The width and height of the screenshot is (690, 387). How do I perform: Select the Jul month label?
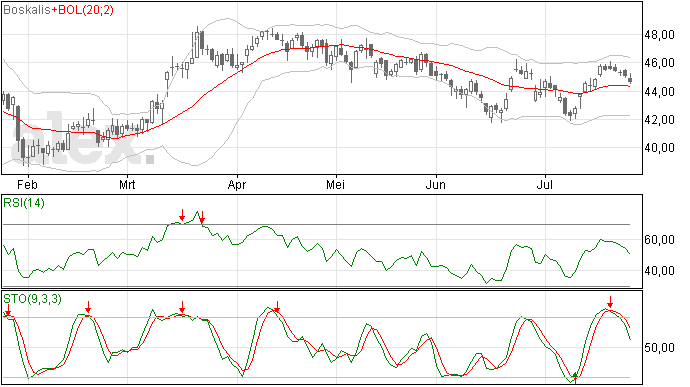pos(544,184)
